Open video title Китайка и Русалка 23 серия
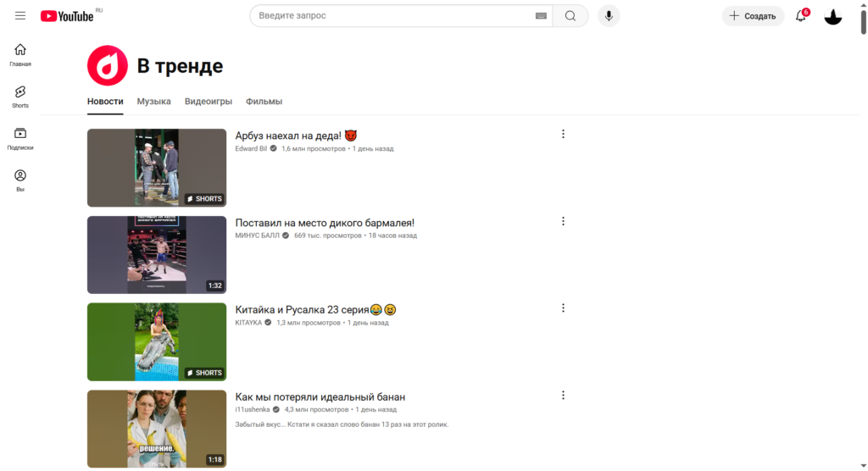 315,309
